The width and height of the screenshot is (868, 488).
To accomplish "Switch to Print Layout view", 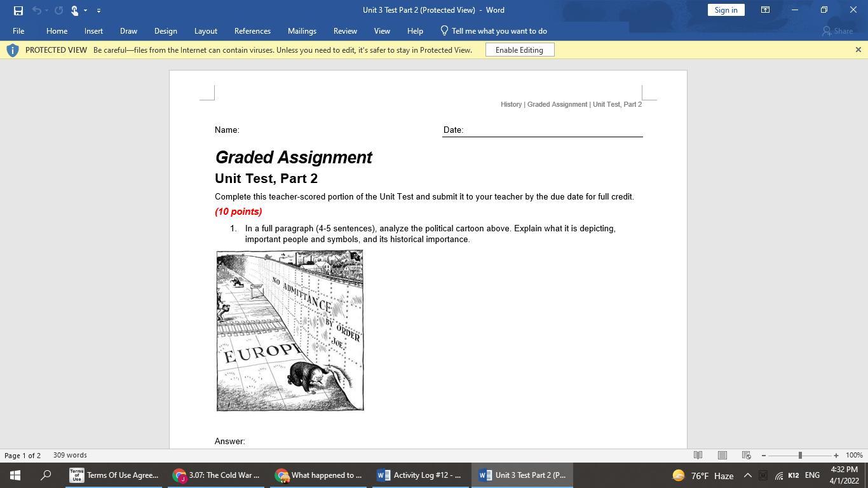I will coord(722,456).
